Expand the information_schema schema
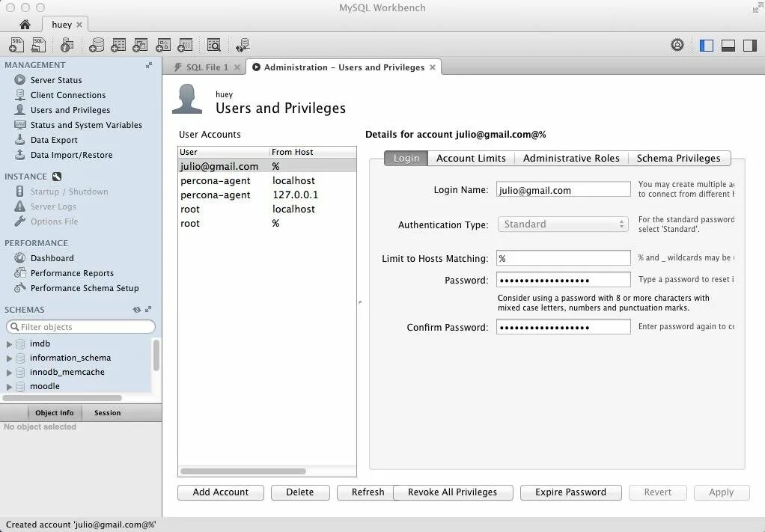This screenshot has width=765, height=532. click(9, 358)
